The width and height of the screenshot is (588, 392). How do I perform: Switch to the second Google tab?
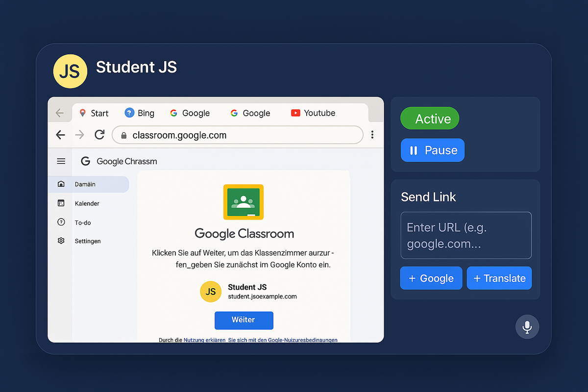[251, 113]
